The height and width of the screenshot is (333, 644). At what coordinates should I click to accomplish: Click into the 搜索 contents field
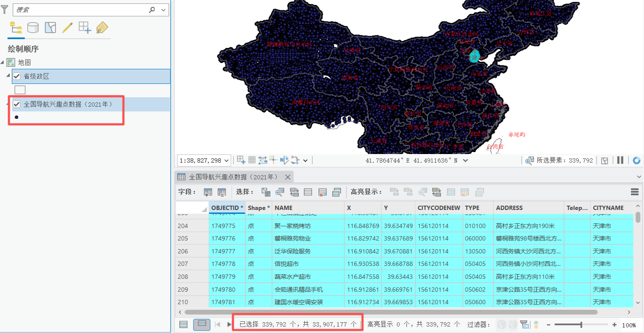click(x=81, y=9)
